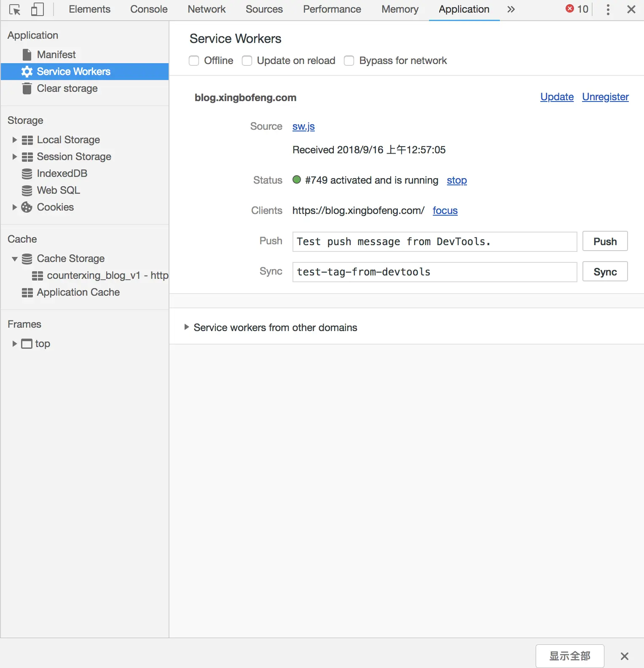Open the Memory tab
644x668 pixels.
(x=400, y=9)
